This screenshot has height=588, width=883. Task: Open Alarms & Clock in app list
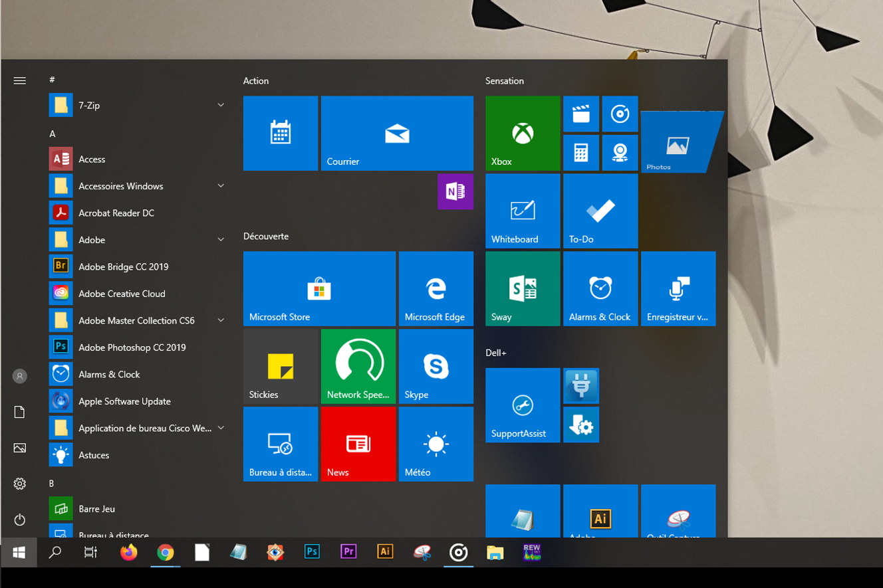138,374
